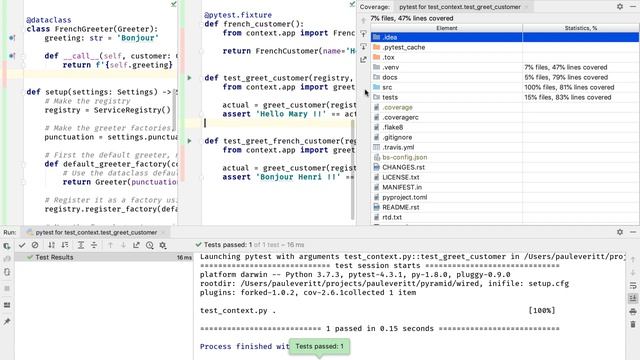This screenshot has width=640, height=360.
Task: Select bs-config.json file row
Action: pos(505,157)
